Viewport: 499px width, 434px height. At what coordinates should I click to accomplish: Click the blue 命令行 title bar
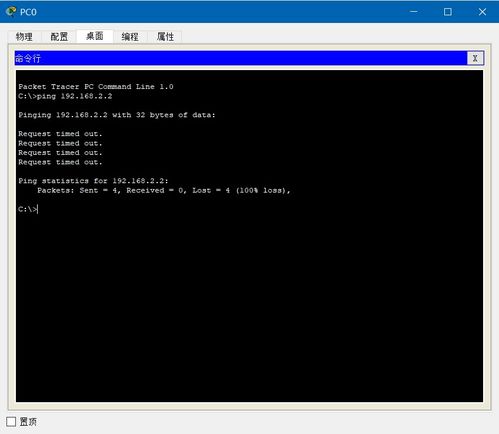[241, 58]
